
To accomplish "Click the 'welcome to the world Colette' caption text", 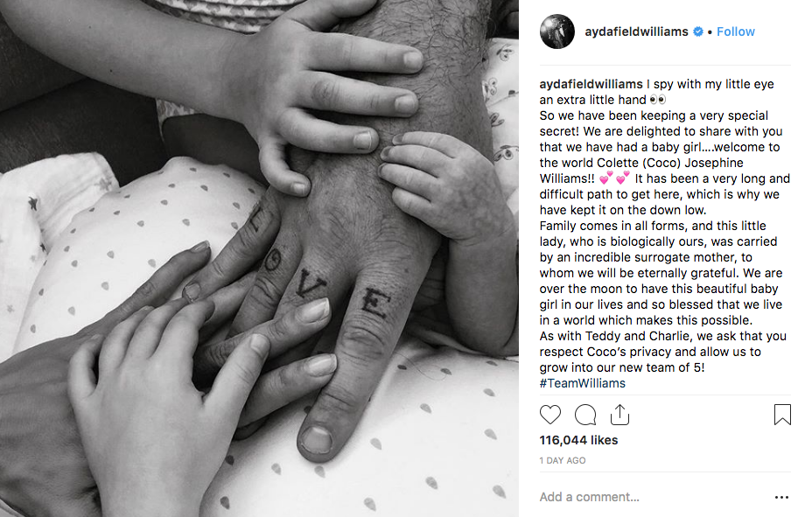I will point(660,155).
